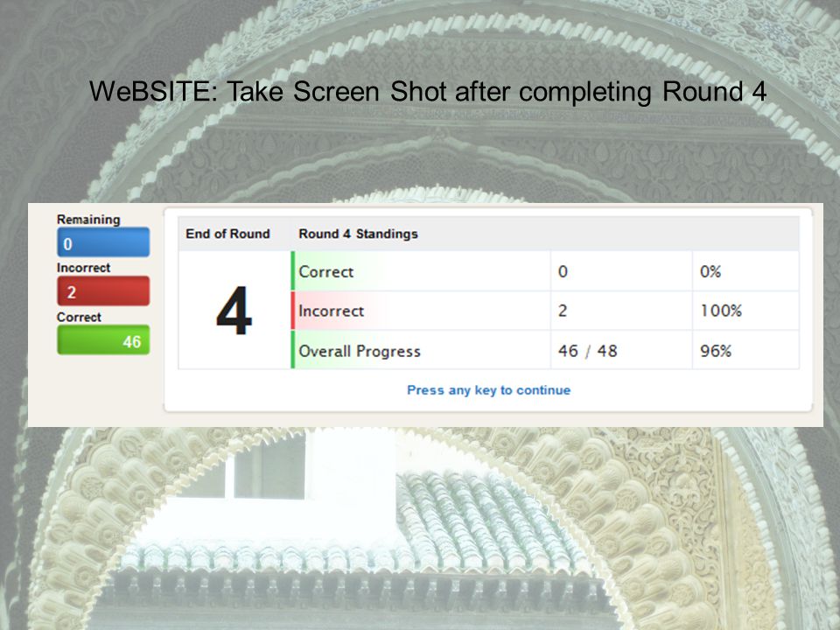Image resolution: width=840 pixels, height=630 pixels.
Task: Select the 'End of Round' header text
Action: (x=227, y=234)
